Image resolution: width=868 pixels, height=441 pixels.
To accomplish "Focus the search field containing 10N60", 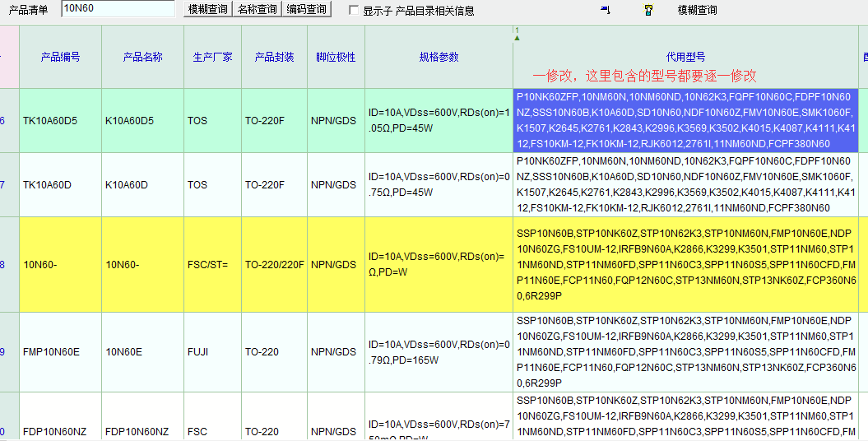I will point(118,9).
